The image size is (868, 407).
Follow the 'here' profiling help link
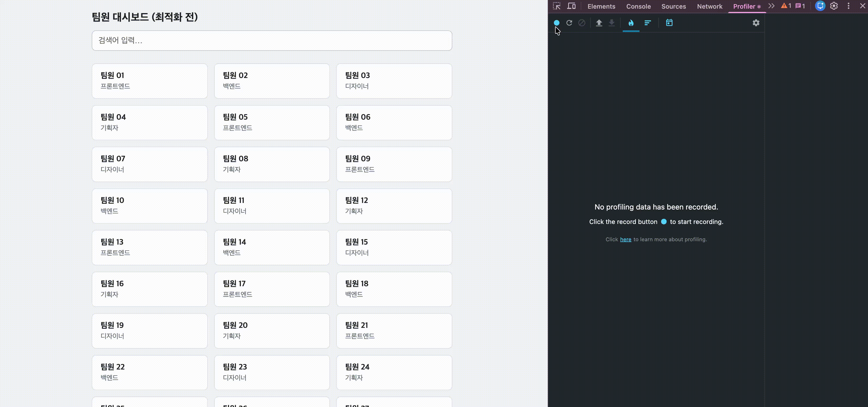click(626, 239)
